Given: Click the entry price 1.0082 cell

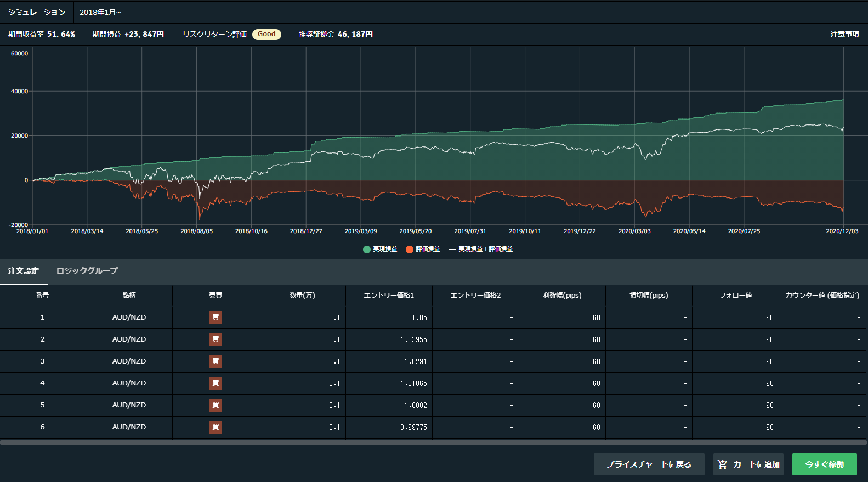Looking at the screenshot, I should (389, 405).
